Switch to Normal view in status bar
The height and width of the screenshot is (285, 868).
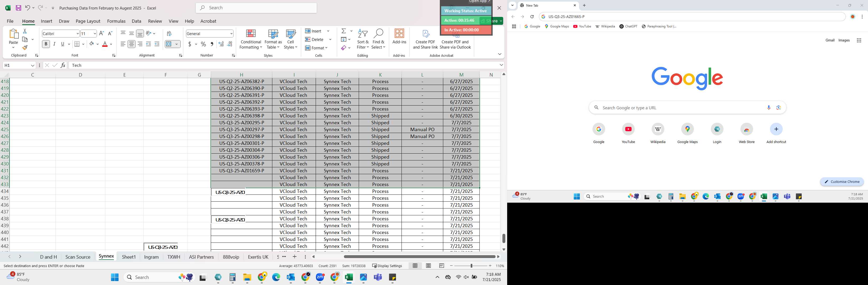(x=415, y=266)
